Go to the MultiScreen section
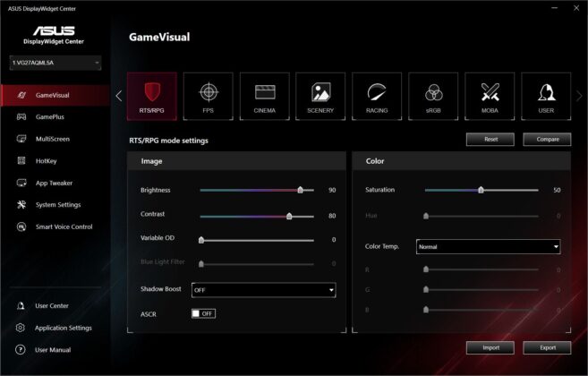The image size is (588, 376). [x=53, y=139]
